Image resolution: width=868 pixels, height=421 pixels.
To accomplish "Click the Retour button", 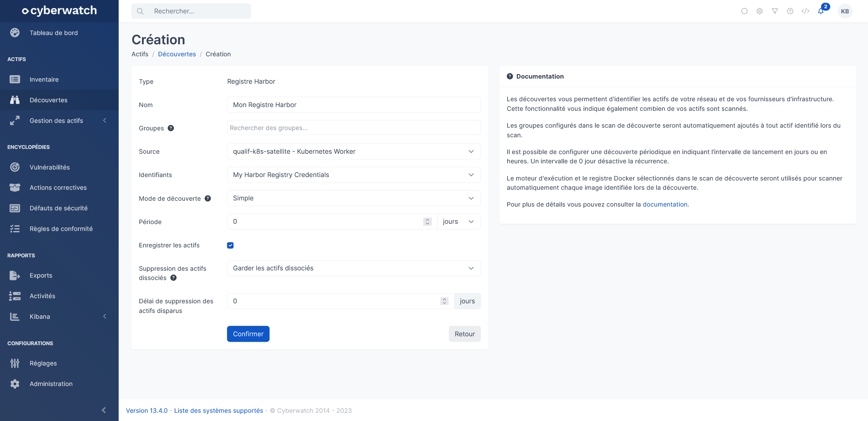I will point(465,334).
